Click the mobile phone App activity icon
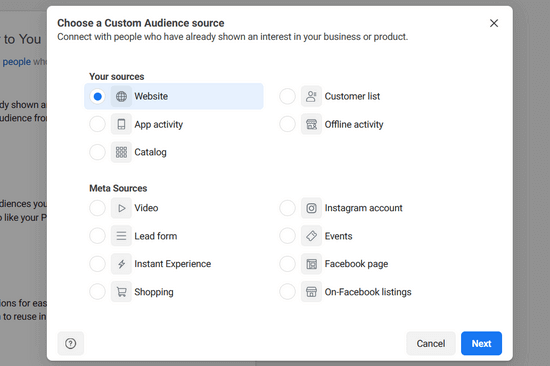The image size is (550, 366). pos(121,124)
